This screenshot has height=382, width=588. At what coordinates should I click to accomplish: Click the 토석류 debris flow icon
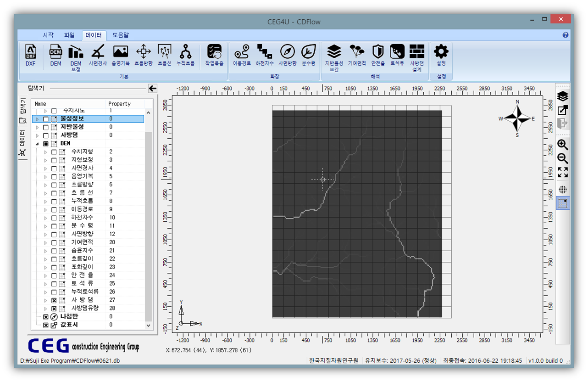(397, 55)
